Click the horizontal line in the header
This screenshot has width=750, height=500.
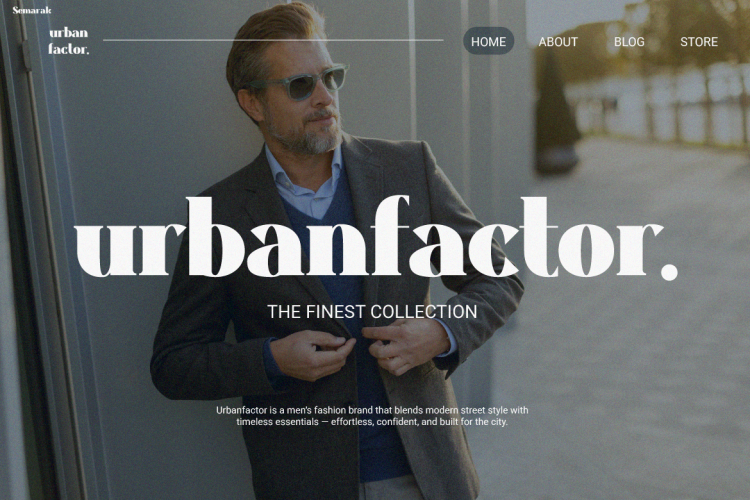pyautogui.click(x=273, y=40)
